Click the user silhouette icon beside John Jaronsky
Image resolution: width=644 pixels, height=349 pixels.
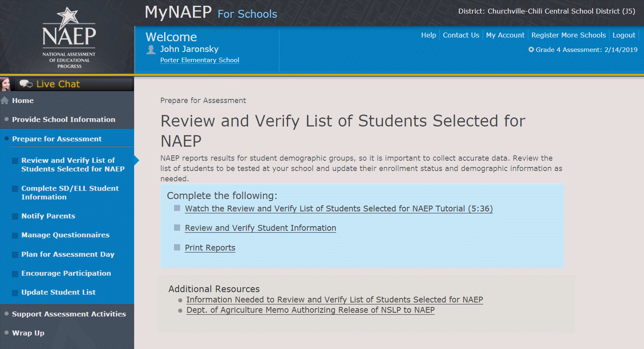click(x=151, y=50)
